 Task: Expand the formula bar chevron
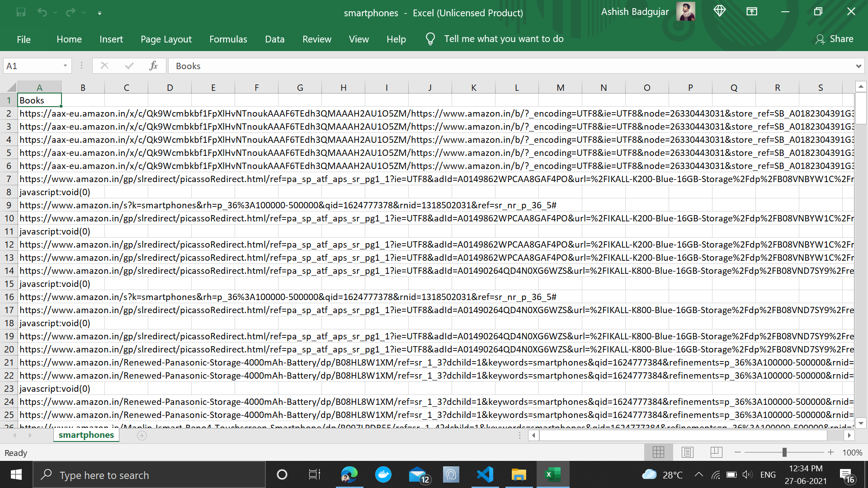tap(858, 66)
